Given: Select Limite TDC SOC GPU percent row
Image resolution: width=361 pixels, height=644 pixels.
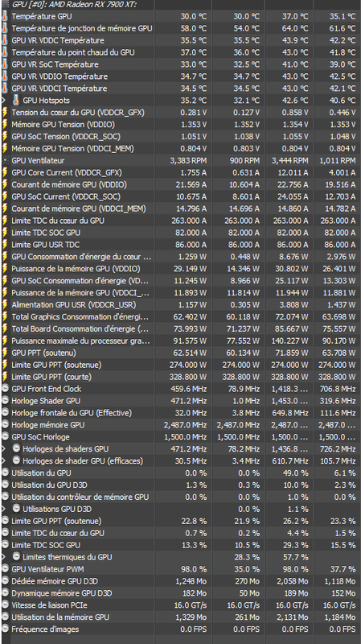Looking at the screenshot, I should coord(180,545).
